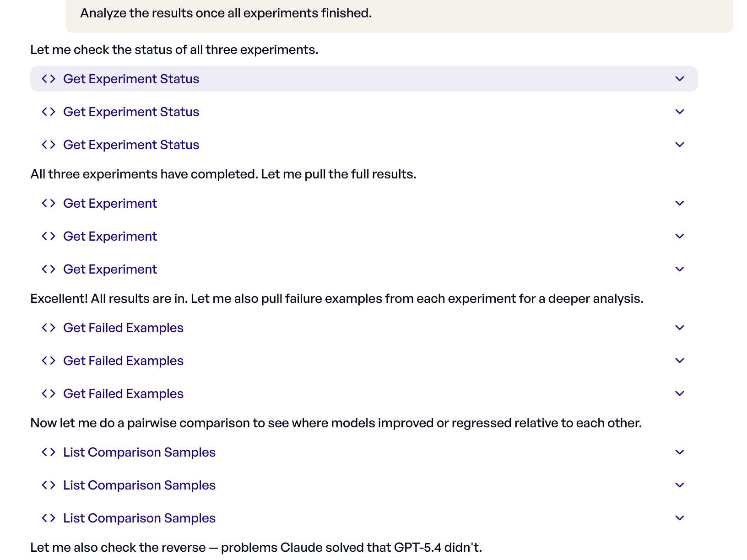Click the List Comparison Samples label
The width and height of the screenshot is (747, 560).
pyautogui.click(x=139, y=452)
